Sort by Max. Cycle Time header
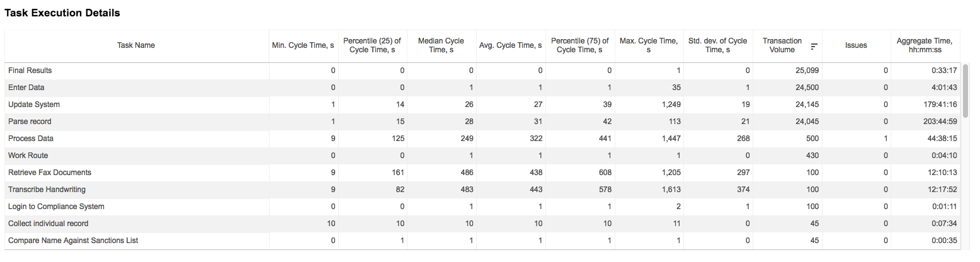This screenshot has width=980, height=262. [649, 45]
